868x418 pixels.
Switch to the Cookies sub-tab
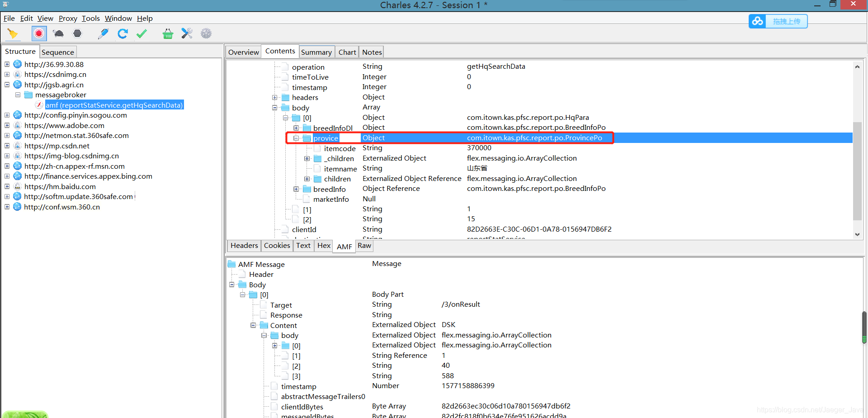point(277,246)
